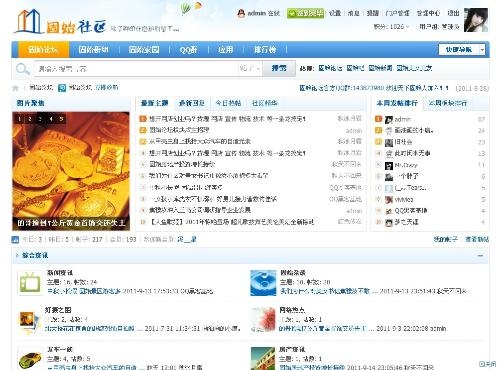Click the rank 1 orange badge in topics
This screenshot has height=370, width=500.
143,119
